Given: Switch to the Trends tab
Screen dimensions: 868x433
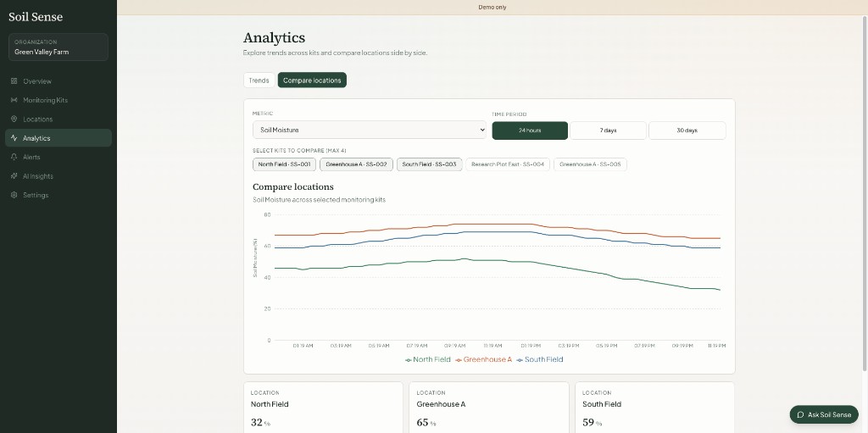Looking at the screenshot, I should point(259,80).
